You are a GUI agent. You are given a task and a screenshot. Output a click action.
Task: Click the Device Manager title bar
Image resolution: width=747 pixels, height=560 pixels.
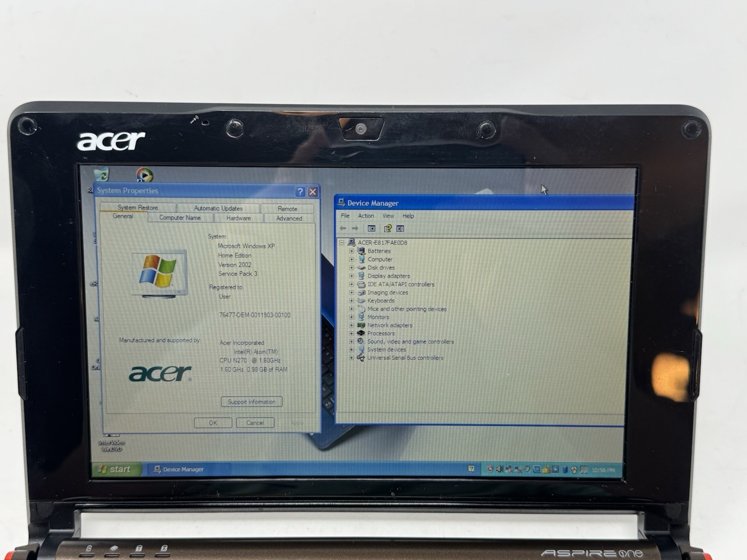tap(484, 203)
